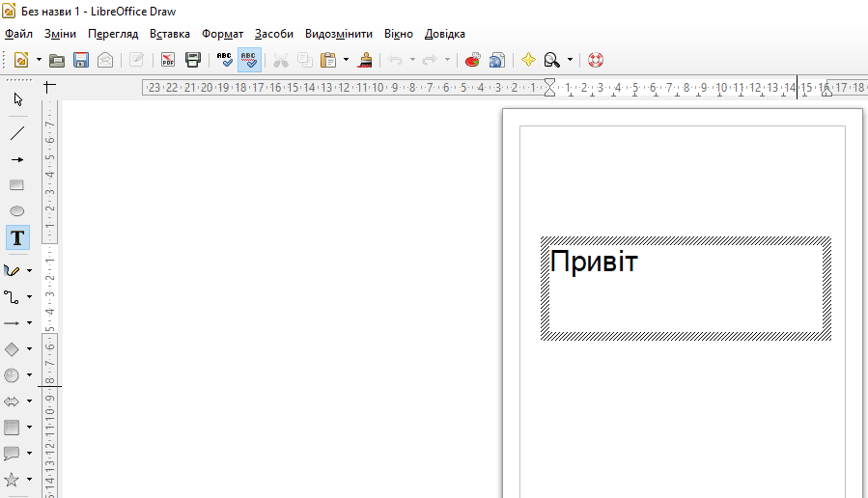Expand the Curve tool options
Image resolution: width=868 pixels, height=498 pixels.
click(x=29, y=270)
